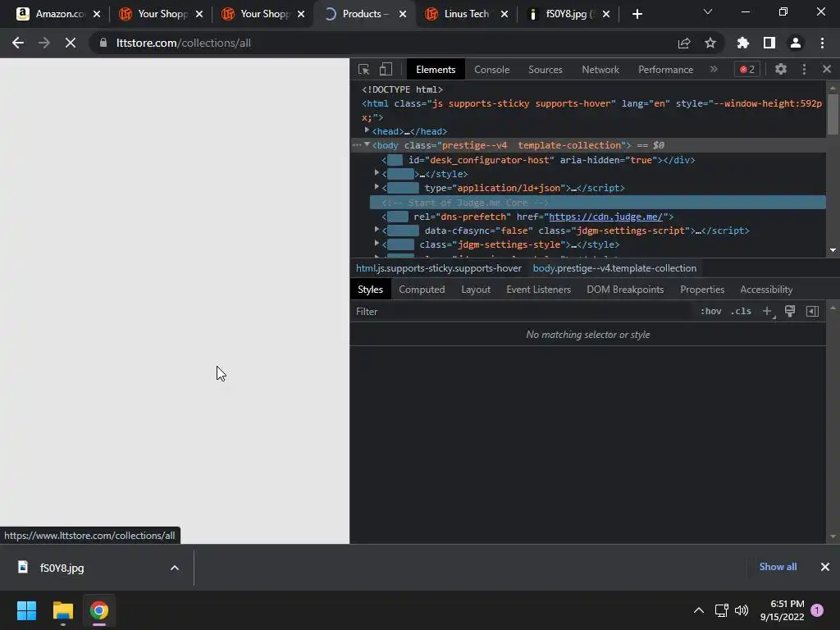Go back in browser history
This screenshot has height=630, width=840.
point(18,43)
